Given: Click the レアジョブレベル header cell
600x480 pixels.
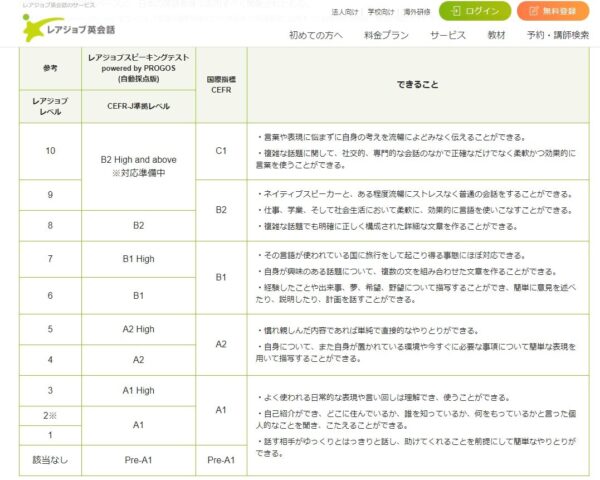Looking at the screenshot, I should (50, 106).
